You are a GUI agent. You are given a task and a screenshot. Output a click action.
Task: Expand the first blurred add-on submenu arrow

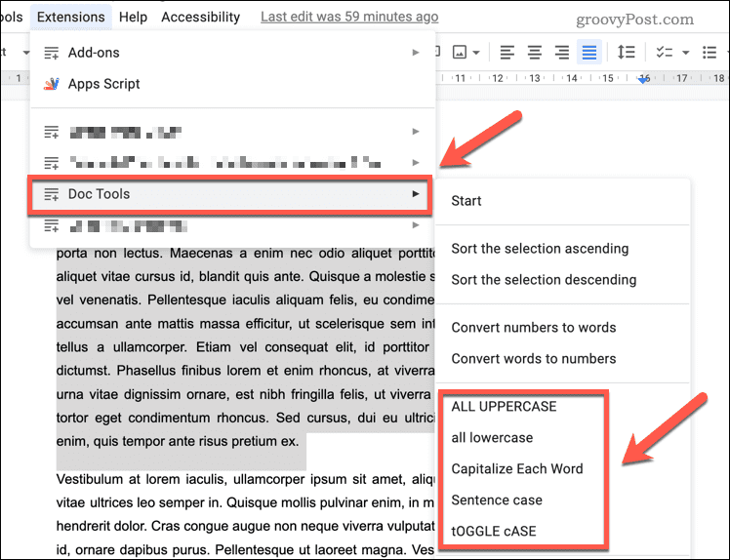(416, 132)
